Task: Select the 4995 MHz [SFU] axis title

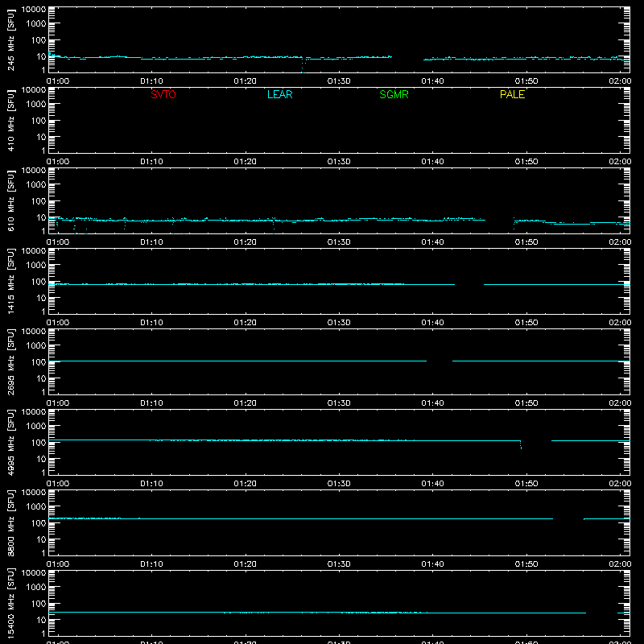Action: click(10, 442)
